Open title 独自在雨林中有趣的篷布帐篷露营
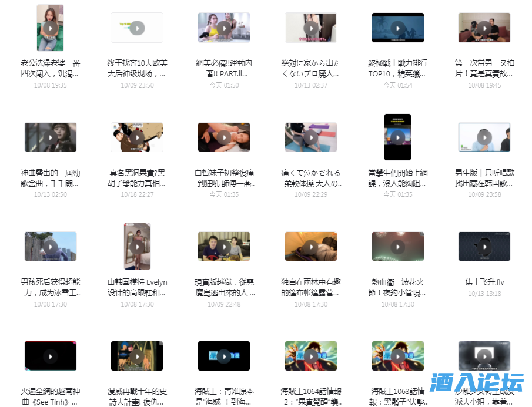Screen dimensions: 532x407 (x=311, y=287)
